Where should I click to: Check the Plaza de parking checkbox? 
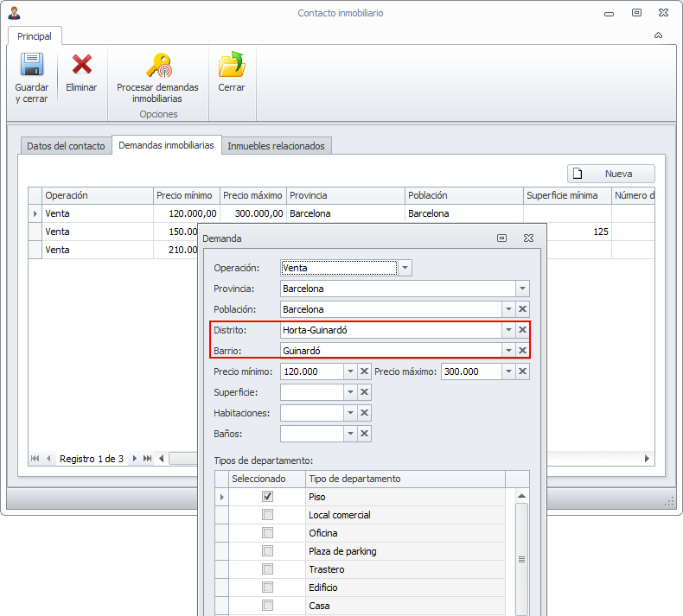(267, 551)
